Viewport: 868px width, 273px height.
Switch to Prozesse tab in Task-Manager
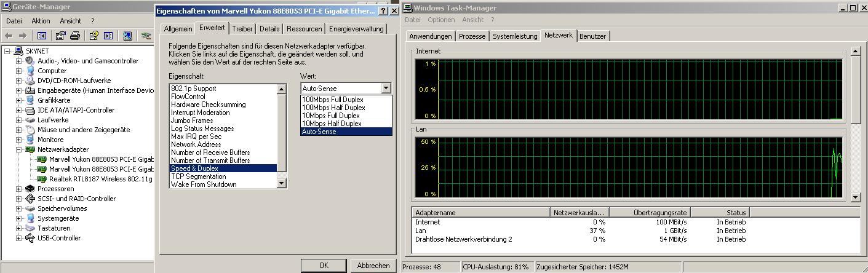472,36
